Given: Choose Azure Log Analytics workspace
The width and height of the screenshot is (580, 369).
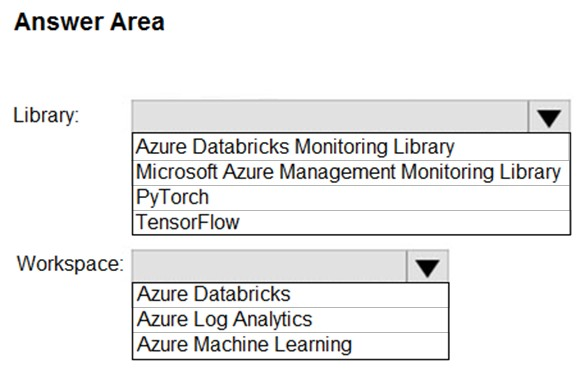Looking at the screenshot, I should (291, 319).
